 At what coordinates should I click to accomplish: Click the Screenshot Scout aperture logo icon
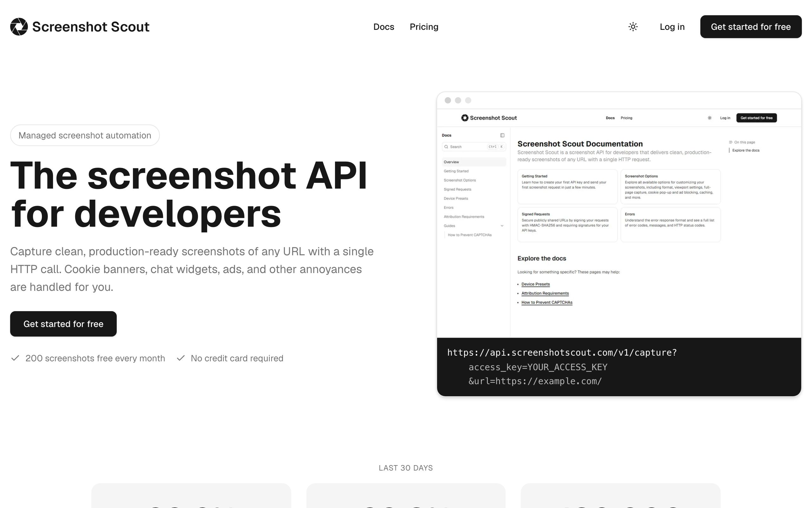19,27
